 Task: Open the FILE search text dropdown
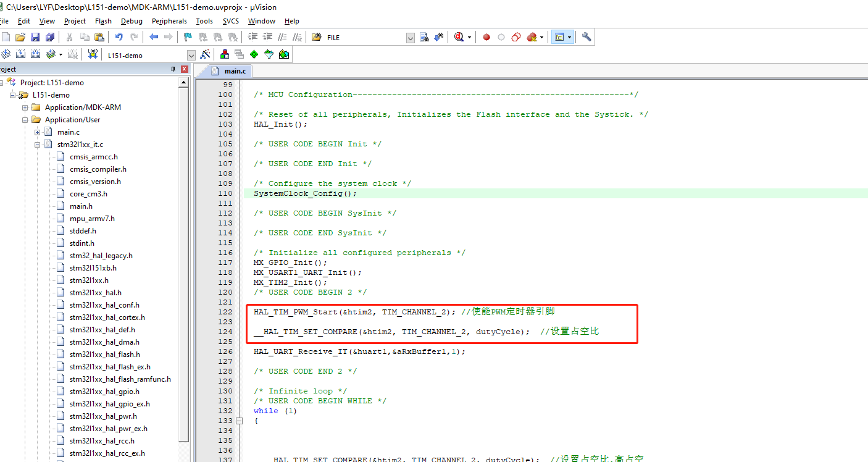coord(411,38)
